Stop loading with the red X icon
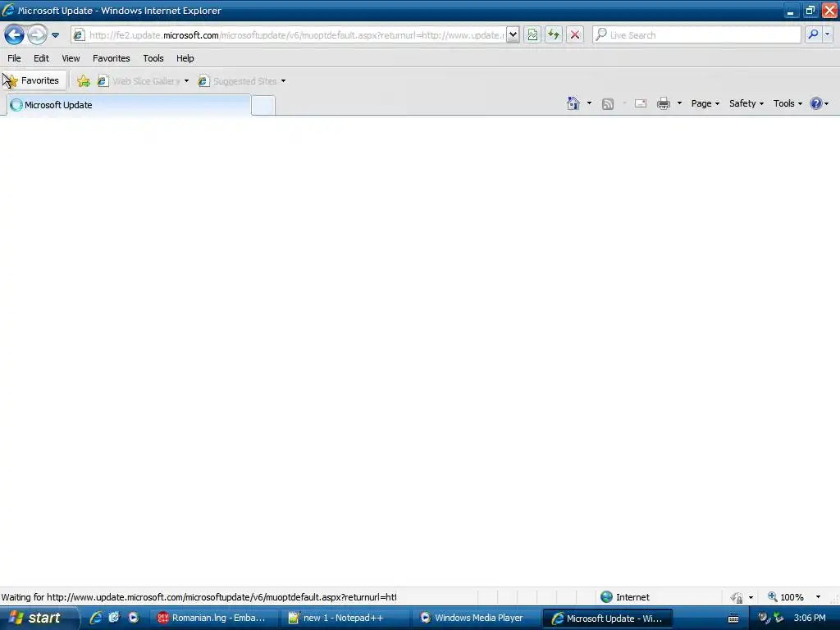Viewport: 840px width, 630px height. [x=575, y=34]
